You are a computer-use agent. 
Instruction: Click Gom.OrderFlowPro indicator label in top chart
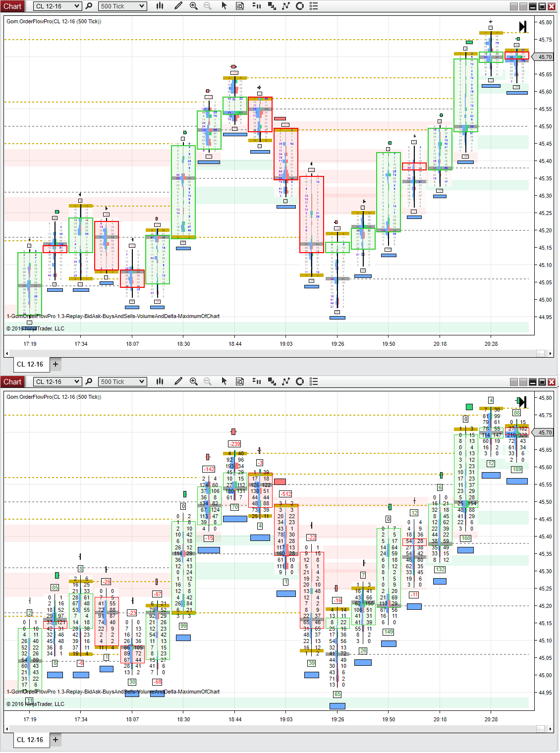[54, 21]
